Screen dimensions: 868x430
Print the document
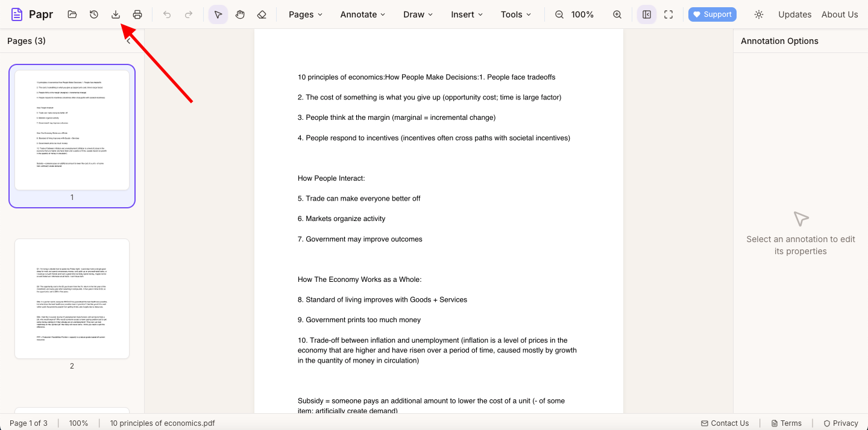point(137,14)
